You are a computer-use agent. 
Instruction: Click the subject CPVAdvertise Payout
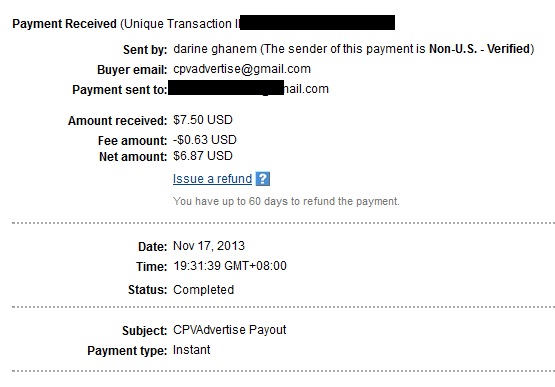(x=229, y=330)
